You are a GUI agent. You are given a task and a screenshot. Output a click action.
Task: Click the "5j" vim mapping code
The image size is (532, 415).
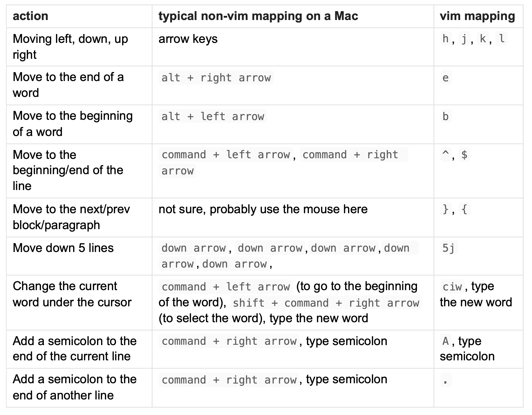pos(449,248)
